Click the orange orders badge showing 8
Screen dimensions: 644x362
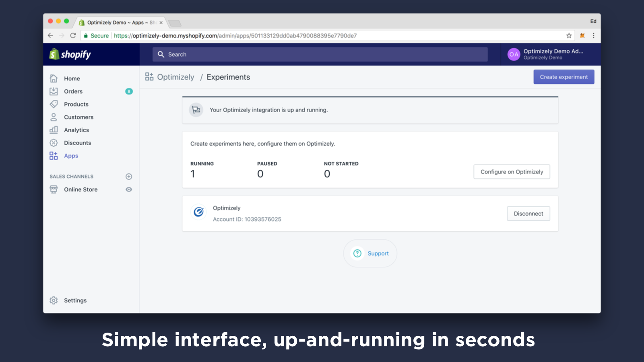coord(128,91)
